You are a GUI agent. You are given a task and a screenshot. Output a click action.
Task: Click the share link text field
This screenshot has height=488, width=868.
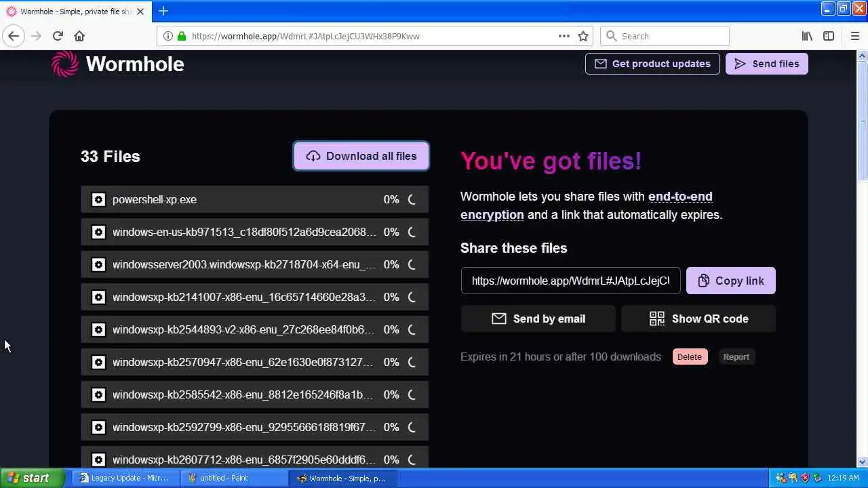point(570,281)
